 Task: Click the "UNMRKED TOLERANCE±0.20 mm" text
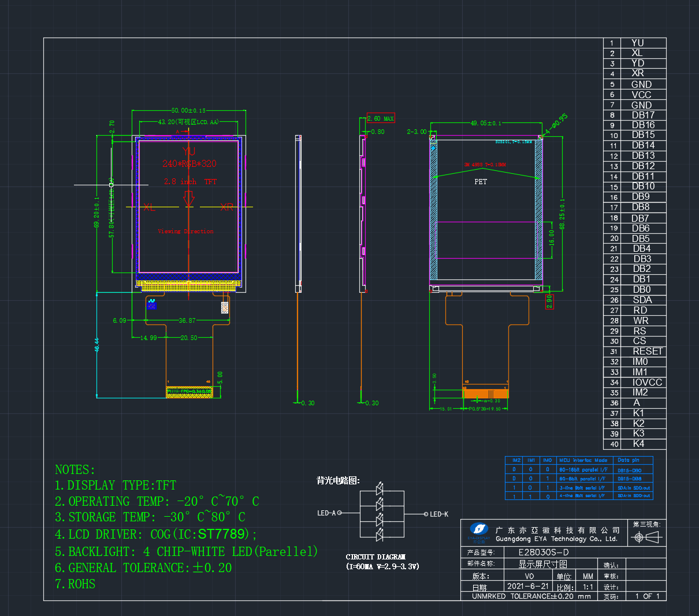click(531, 596)
